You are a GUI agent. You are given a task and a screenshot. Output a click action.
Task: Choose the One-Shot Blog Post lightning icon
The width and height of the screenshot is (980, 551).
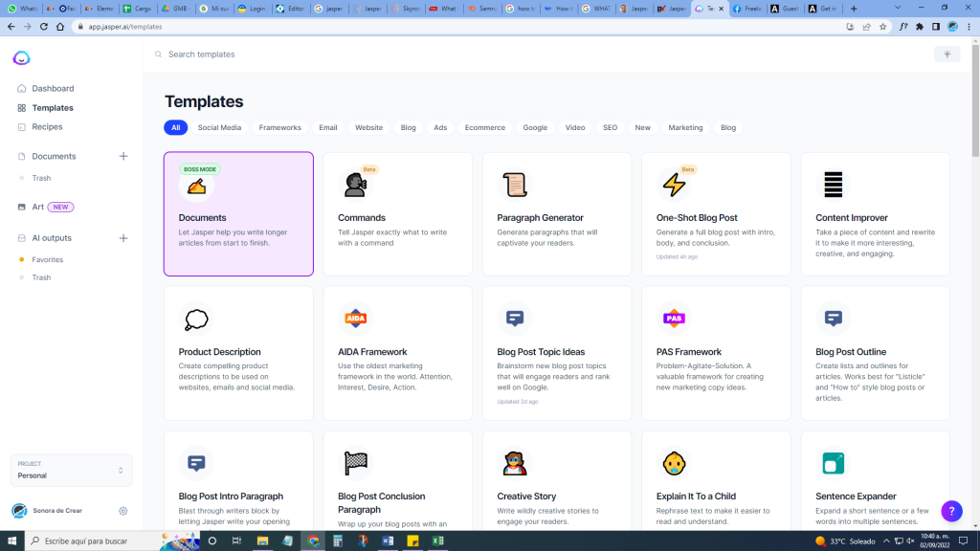(x=674, y=185)
